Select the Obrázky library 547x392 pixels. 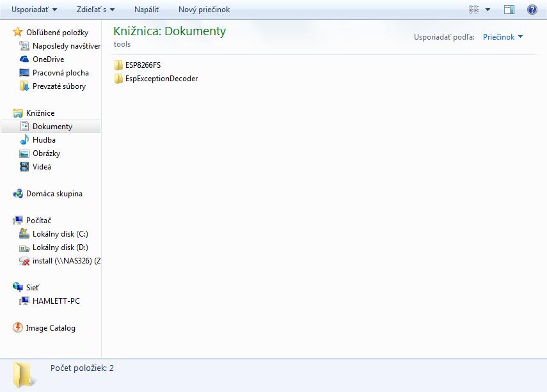(46, 153)
